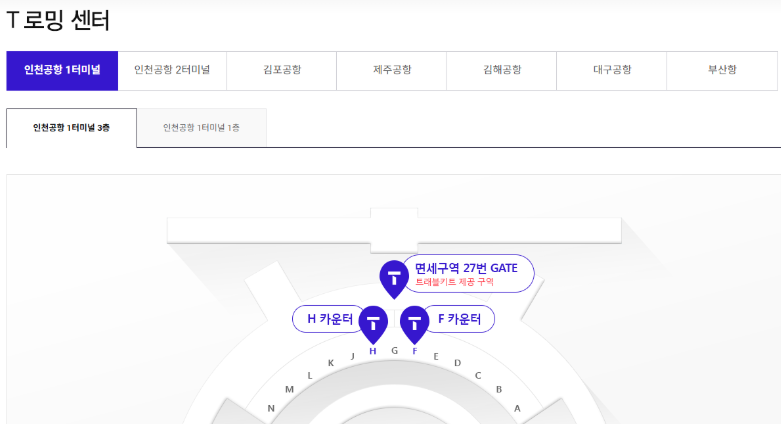Switch to 인천공항 1터미널 1층 floor tab
Image resolution: width=781 pixels, height=424 pixels.
(201, 128)
